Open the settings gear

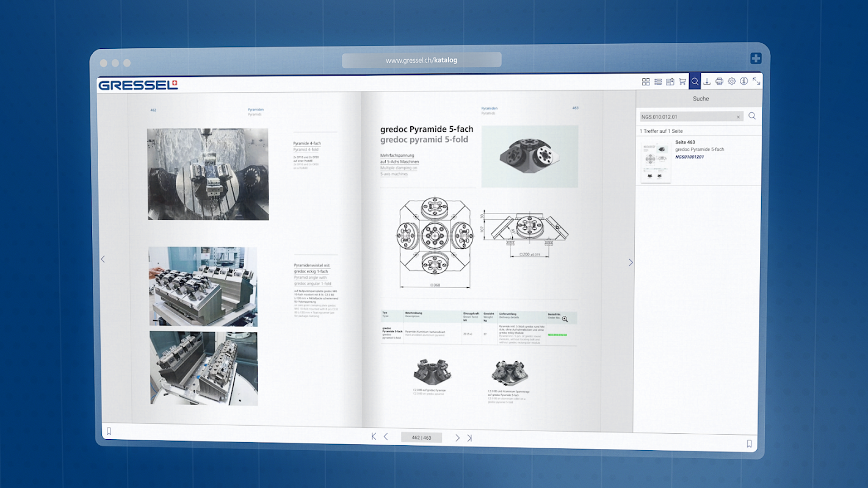click(x=732, y=81)
